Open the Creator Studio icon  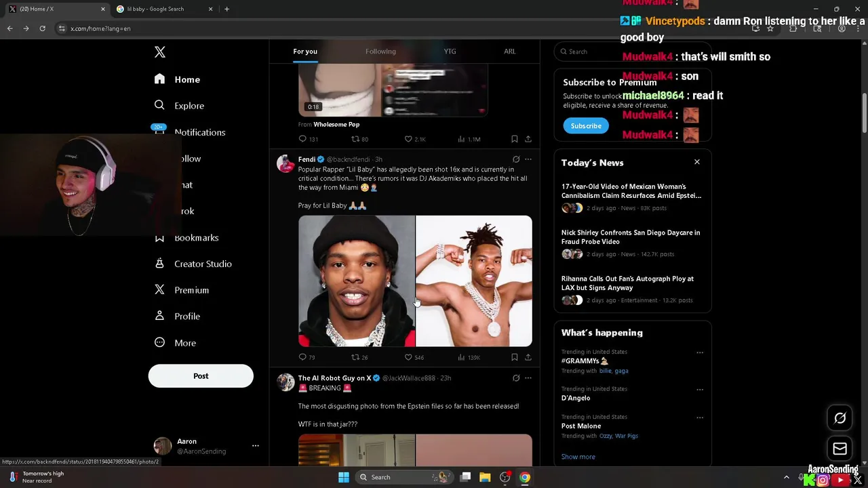coord(159,264)
